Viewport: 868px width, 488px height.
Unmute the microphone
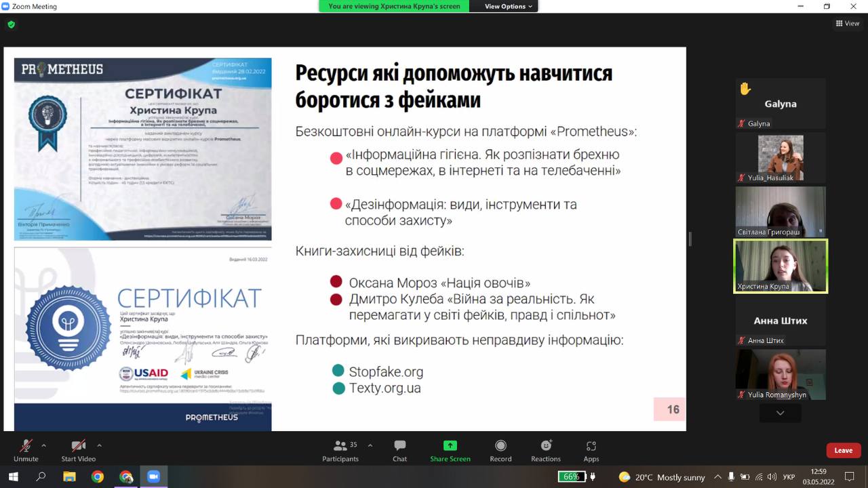(26, 446)
